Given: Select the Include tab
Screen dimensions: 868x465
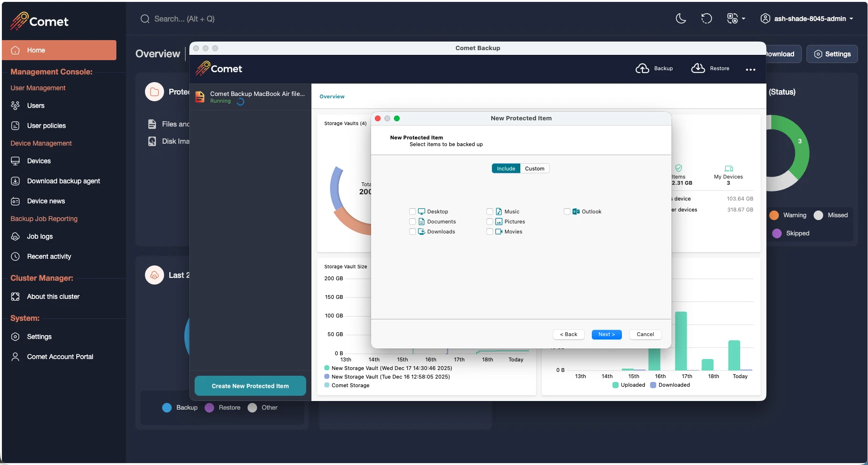Looking at the screenshot, I should (x=506, y=169).
